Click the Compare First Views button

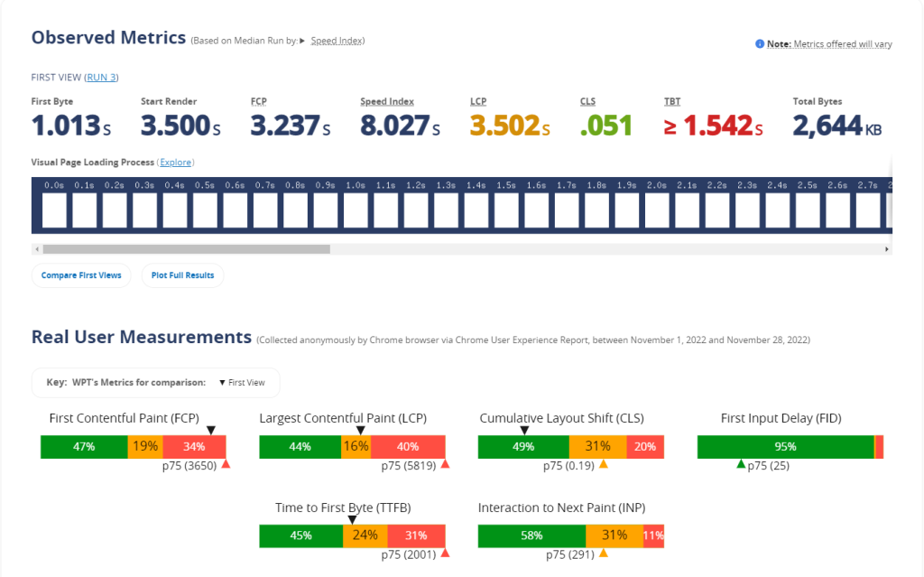[x=81, y=275]
